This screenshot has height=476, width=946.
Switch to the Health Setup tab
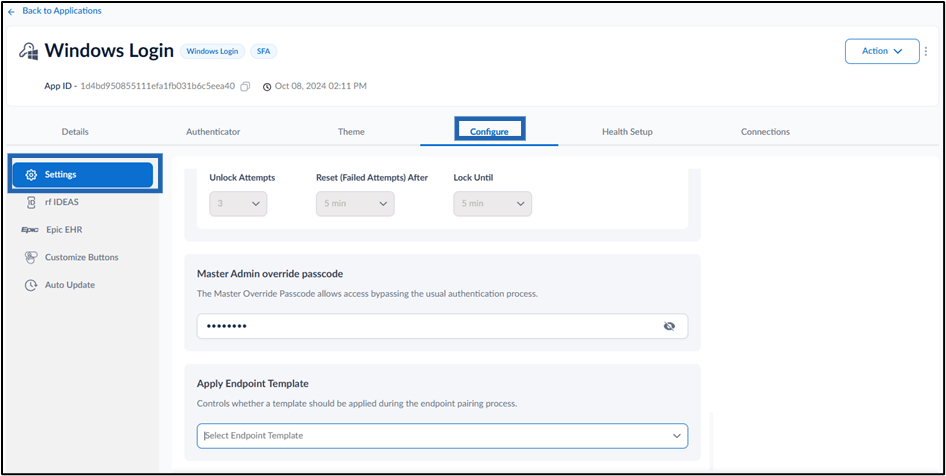627,132
